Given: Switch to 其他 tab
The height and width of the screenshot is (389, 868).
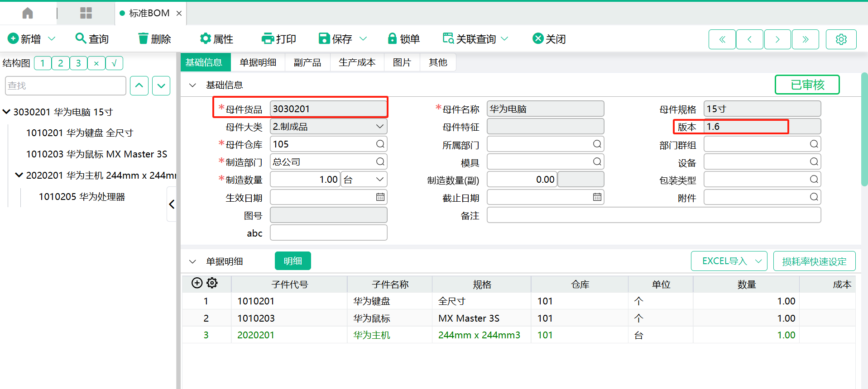Looking at the screenshot, I should pos(438,62).
